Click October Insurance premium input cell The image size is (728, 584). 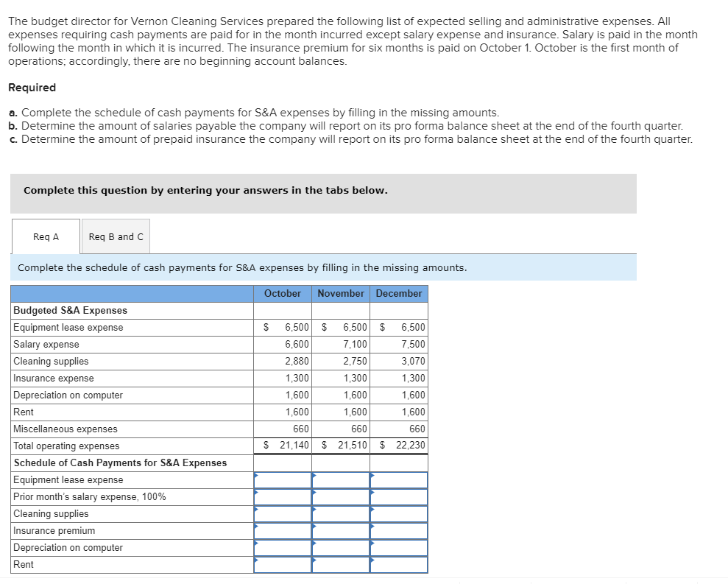[283, 530]
